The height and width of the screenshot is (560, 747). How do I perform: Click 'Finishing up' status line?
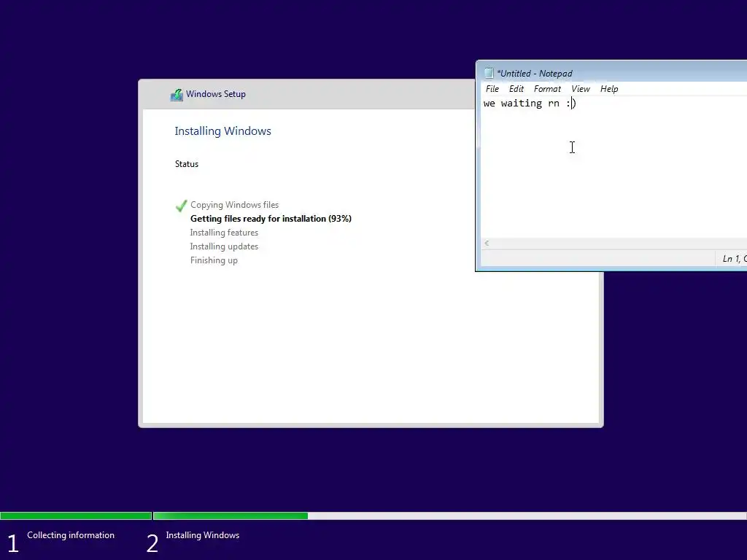pos(214,260)
